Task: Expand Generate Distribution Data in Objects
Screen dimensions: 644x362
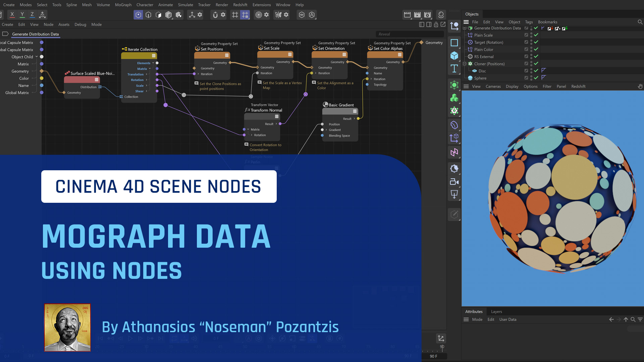Action: [x=465, y=28]
